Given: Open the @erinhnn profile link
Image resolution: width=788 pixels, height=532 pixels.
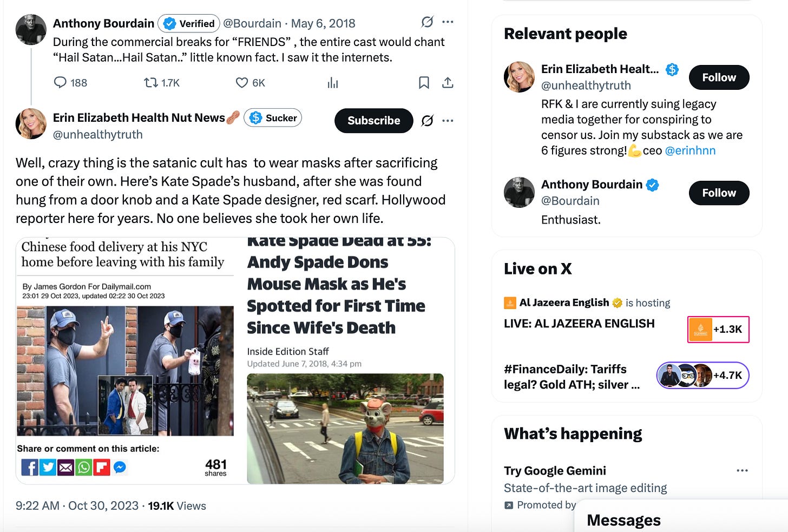Looking at the screenshot, I should [x=691, y=150].
